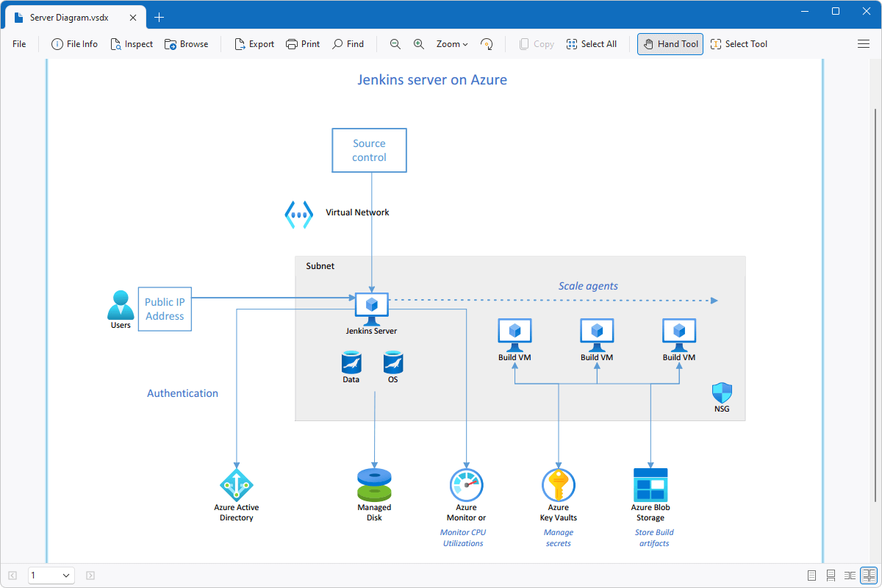The image size is (882, 588).
Task: Maximize the window
Action: click(836, 11)
